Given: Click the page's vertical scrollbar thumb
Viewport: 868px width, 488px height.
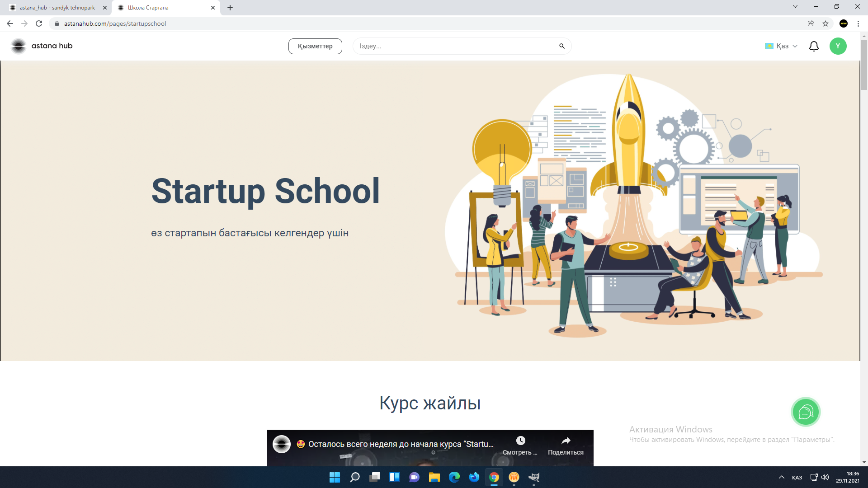Looking at the screenshot, I should point(864,65).
